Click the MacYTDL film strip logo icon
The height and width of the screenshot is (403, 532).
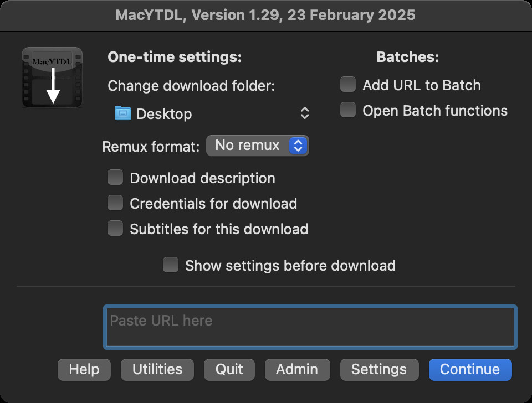click(53, 77)
